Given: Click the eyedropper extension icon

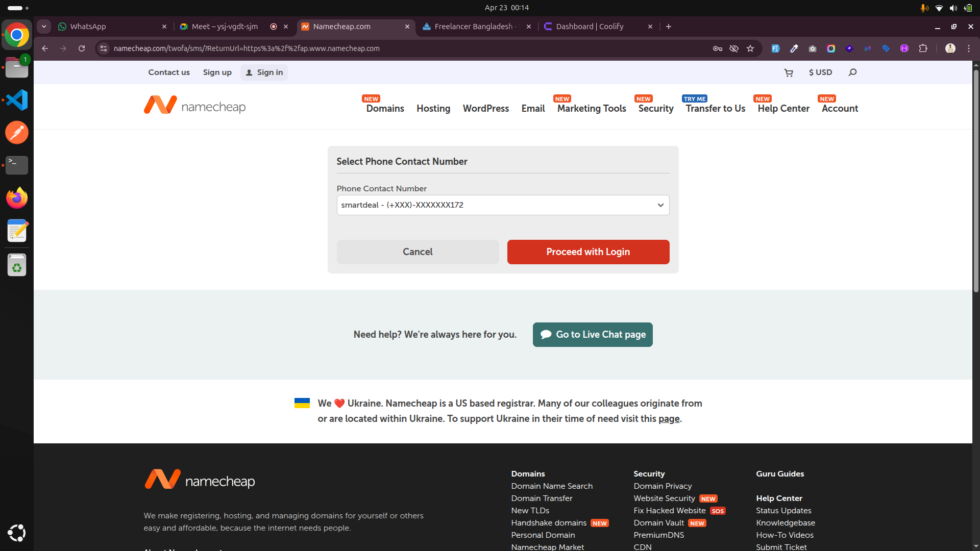Looking at the screenshot, I should click(794, 48).
